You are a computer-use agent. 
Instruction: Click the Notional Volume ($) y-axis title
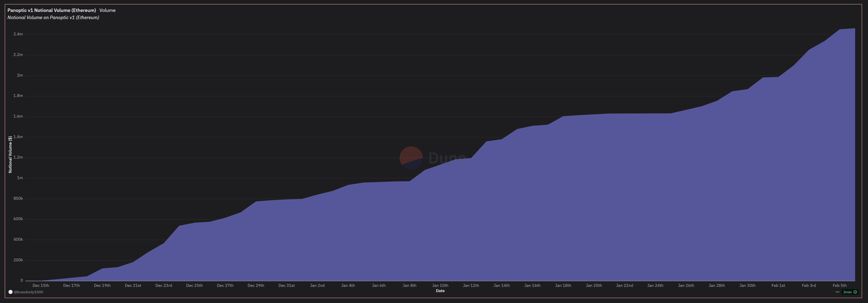[x=10, y=154]
